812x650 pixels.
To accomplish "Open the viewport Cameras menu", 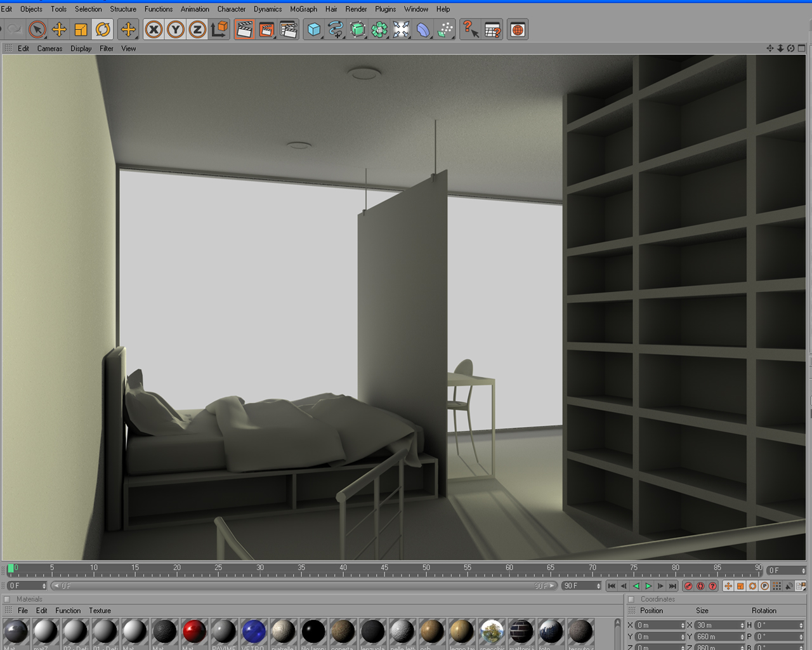I will (49, 48).
